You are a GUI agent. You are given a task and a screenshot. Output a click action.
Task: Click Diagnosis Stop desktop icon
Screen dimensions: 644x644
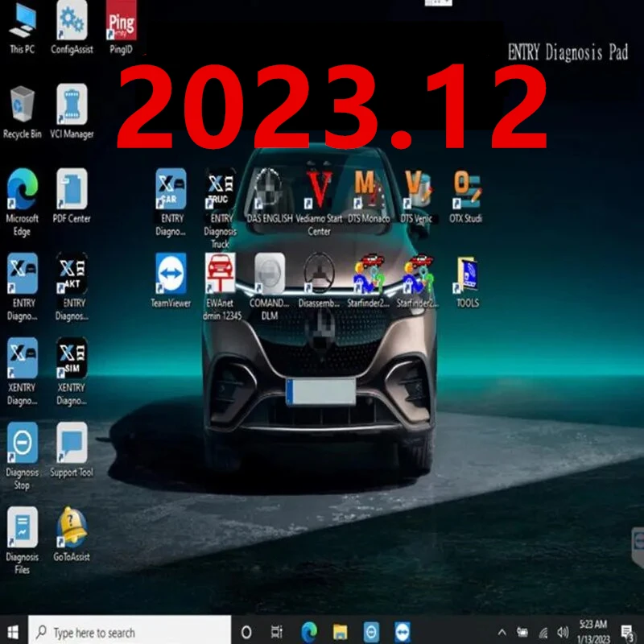click(23, 456)
